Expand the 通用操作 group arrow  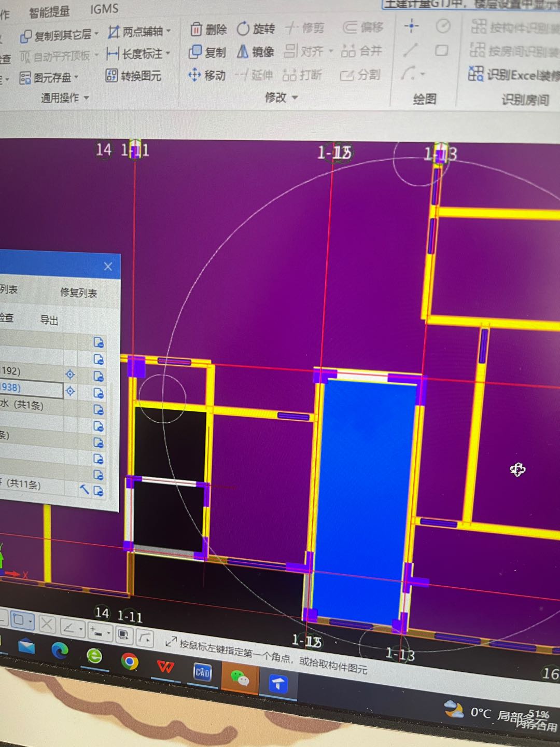pyautogui.click(x=86, y=98)
